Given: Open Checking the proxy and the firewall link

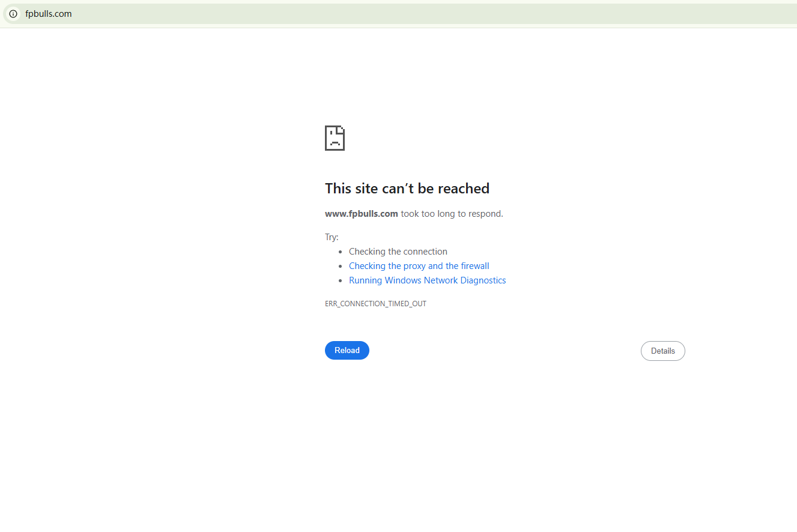Looking at the screenshot, I should (x=419, y=266).
